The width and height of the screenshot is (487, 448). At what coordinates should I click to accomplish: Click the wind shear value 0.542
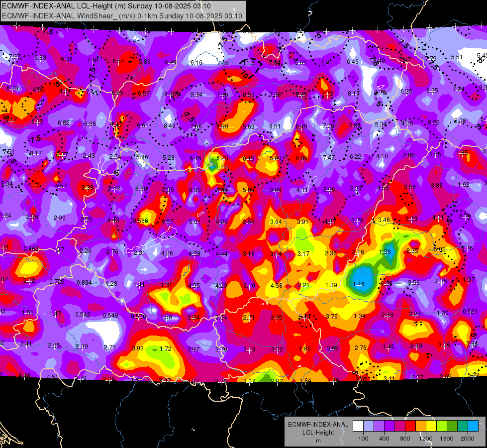pos(83,315)
